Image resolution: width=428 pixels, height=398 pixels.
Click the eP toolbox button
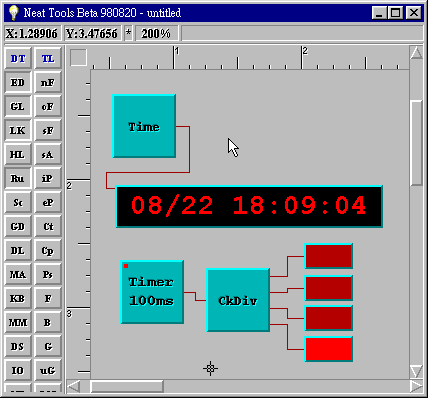point(48,202)
